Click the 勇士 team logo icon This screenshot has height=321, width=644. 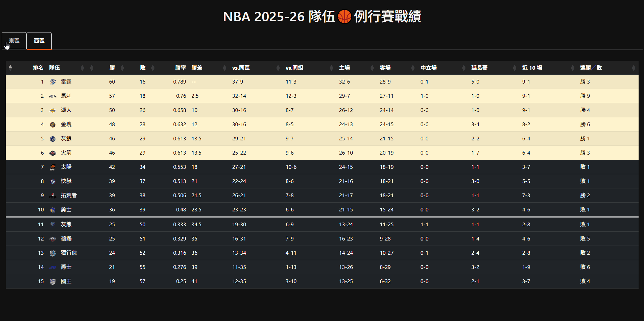53,210
